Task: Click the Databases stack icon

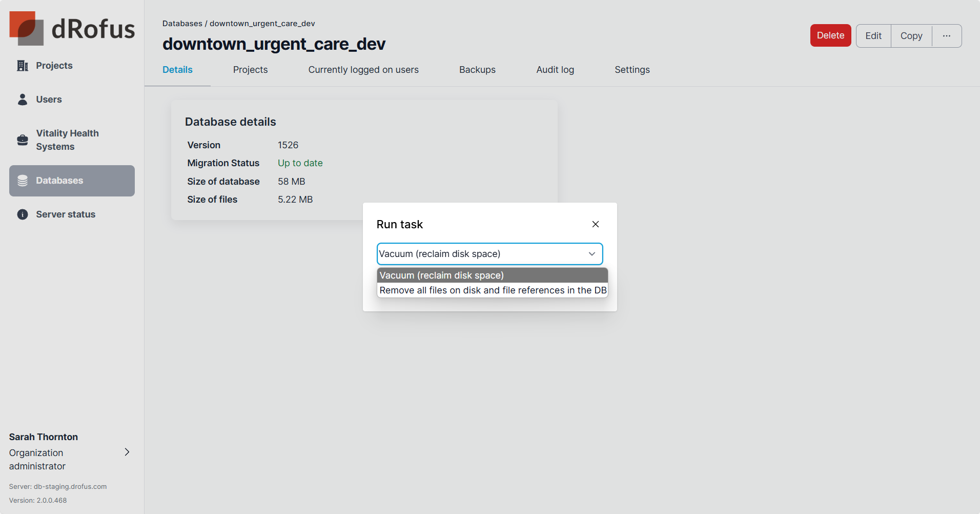Action: [x=23, y=181]
